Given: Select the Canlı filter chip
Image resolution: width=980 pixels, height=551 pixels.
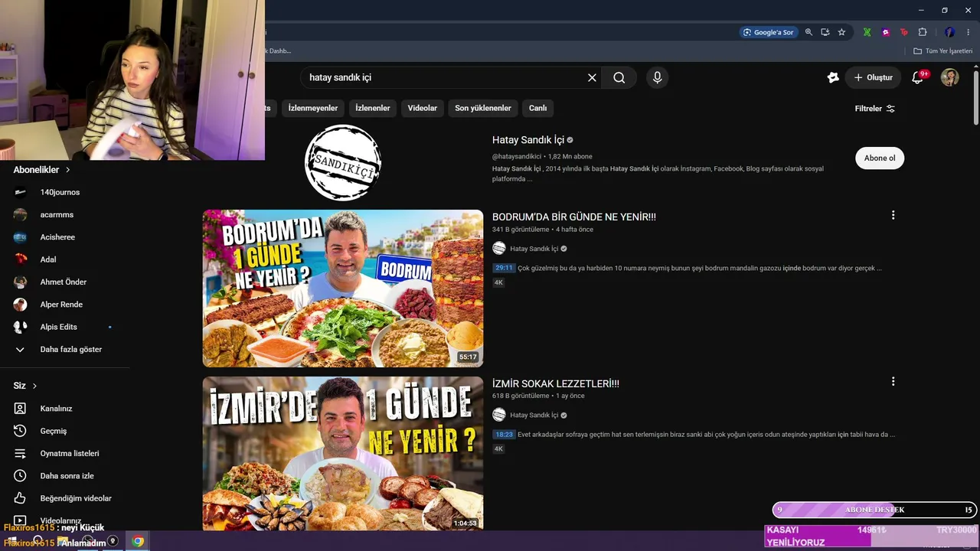Looking at the screenshot, I should coord(538,108).
